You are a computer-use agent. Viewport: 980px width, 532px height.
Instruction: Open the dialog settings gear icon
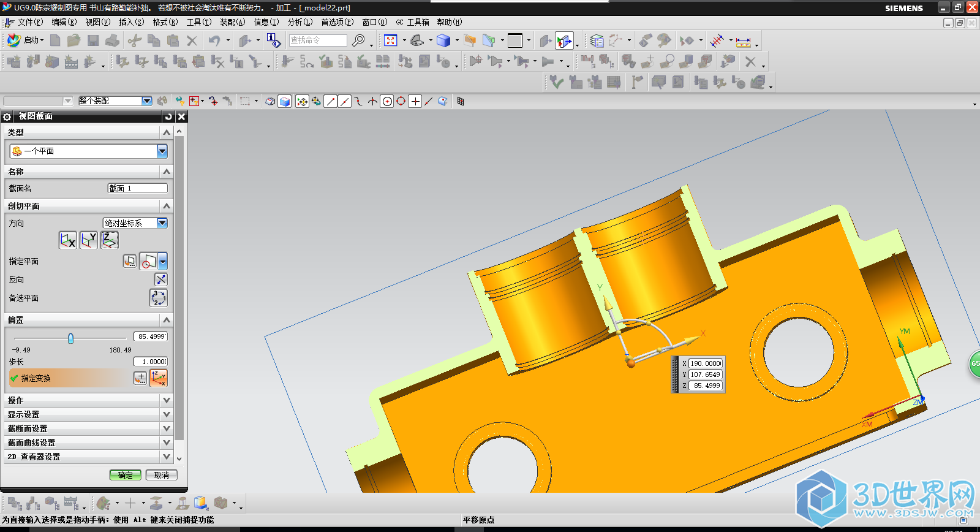[7, 116]
